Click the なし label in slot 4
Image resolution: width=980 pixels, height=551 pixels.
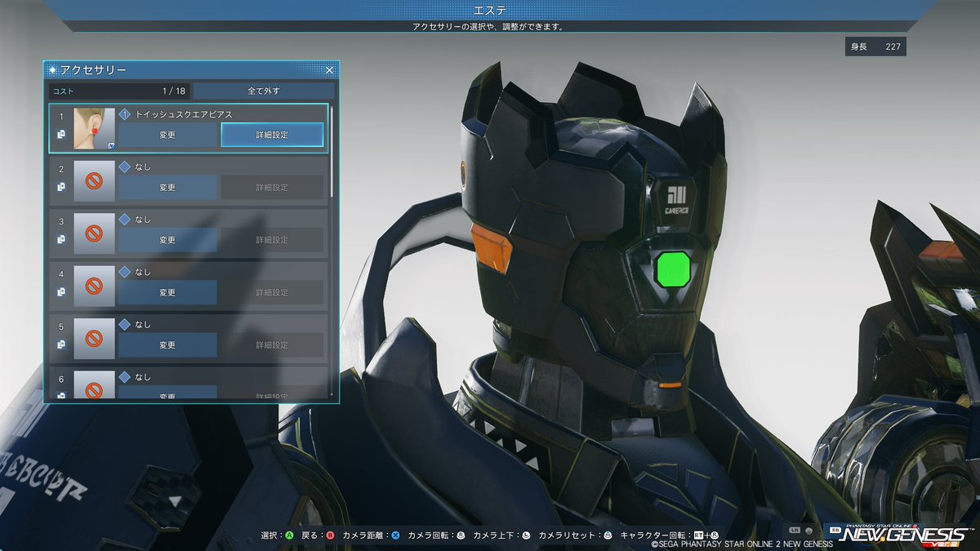(143, 272)
